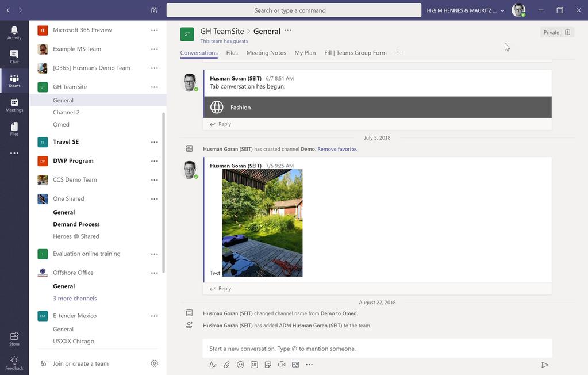Click the Fashion tab globe icon
Screen dimensions: 588x375
tap(217, 107)
